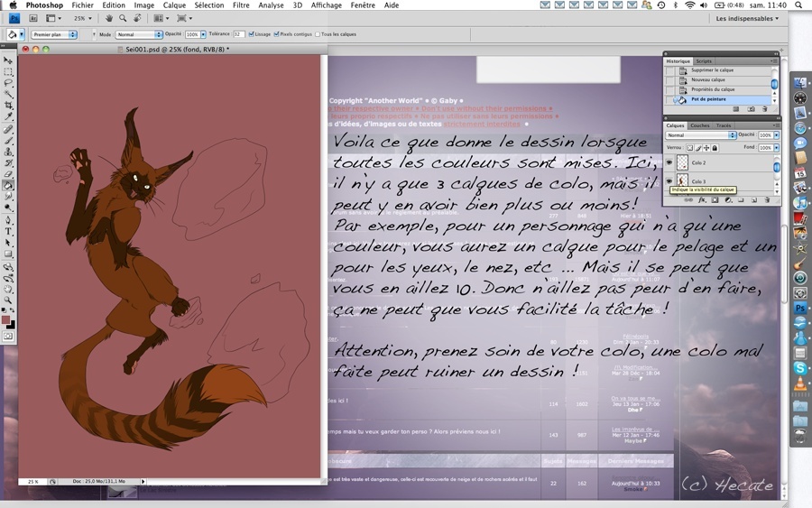Toggle lock position in Verrou row

tap(706, 148)
